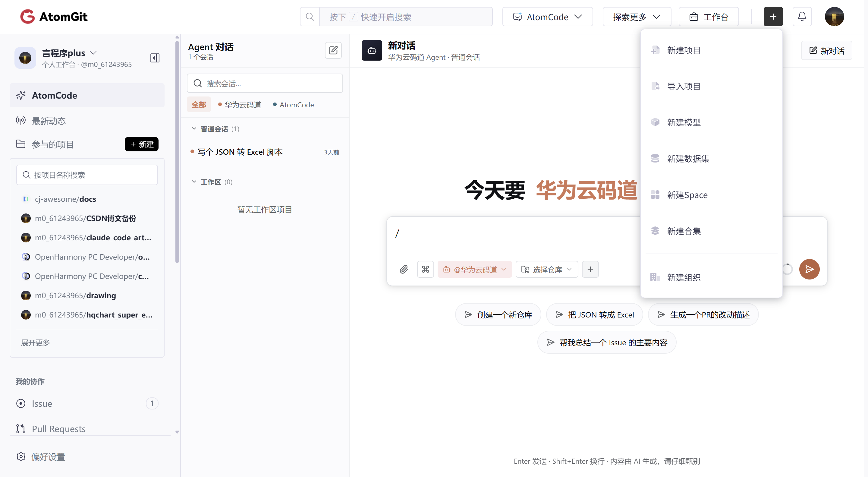Viewport: 868px width, 477px height.
Task: Click the 新对话 button at top right
Action: pyautogui.click(x=826, y=50)
